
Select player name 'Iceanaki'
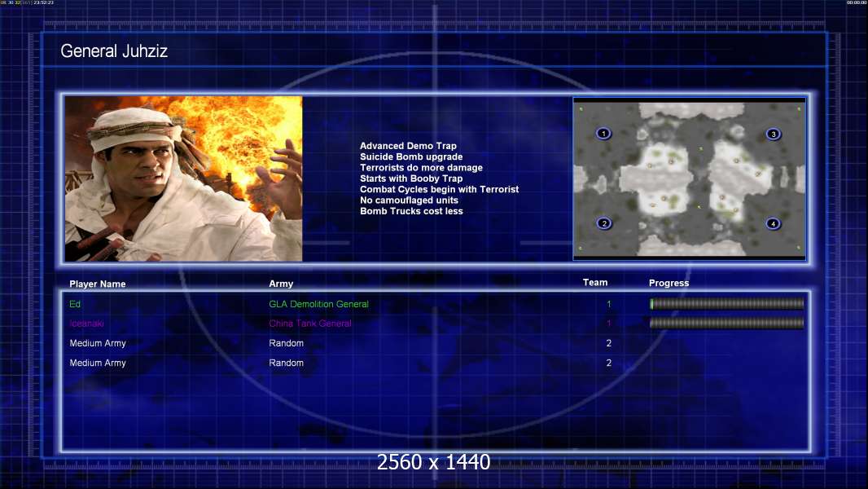86,324
